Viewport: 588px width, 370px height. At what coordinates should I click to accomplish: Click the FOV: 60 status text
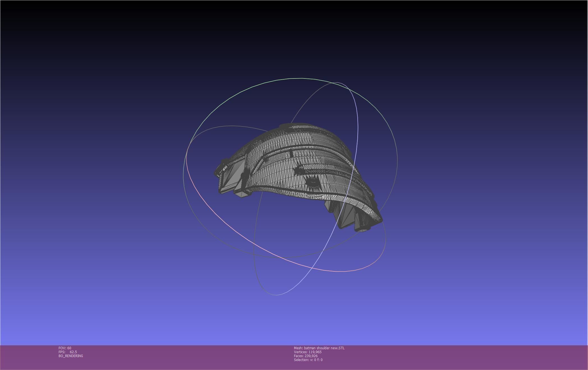pos(65,348)
